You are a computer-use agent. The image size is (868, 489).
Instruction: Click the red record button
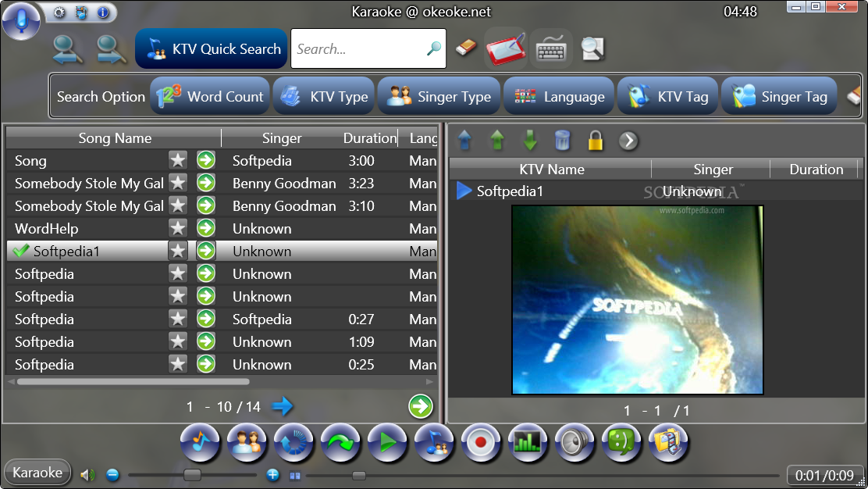coord(481,442)
